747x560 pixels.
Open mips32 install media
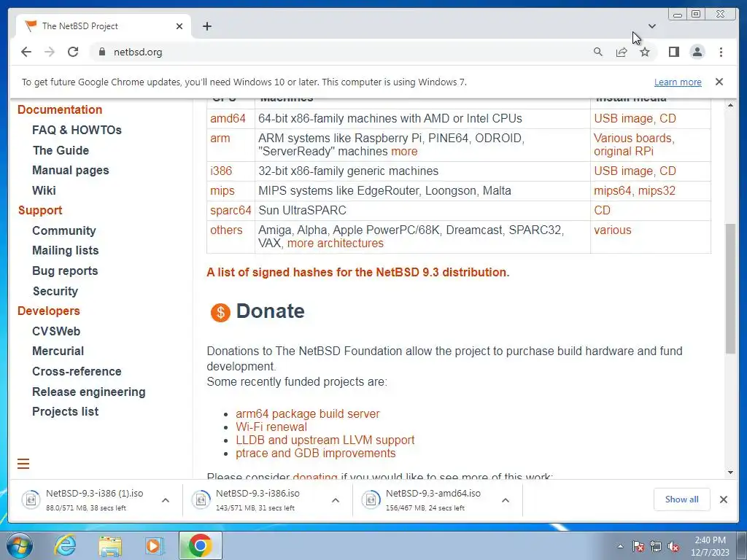pos(657,191)
